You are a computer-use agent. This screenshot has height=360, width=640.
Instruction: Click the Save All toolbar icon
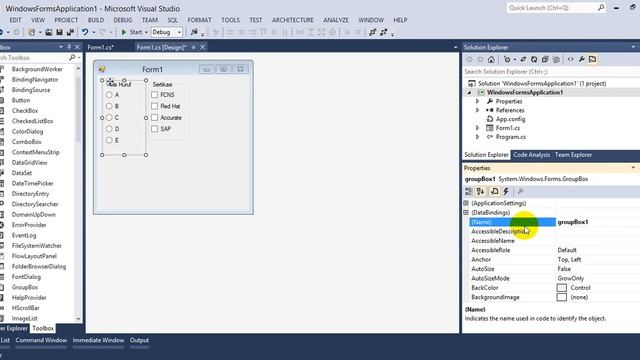[70, 32]
